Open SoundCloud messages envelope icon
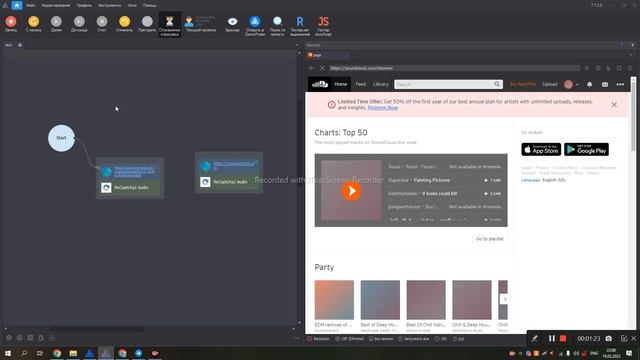 click(605, 84)
